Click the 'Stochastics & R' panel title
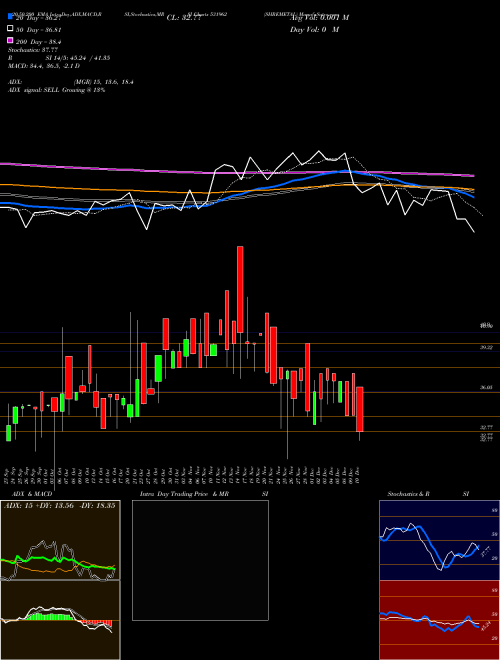Viewport: 500px width, 660px height. [409, 494]
